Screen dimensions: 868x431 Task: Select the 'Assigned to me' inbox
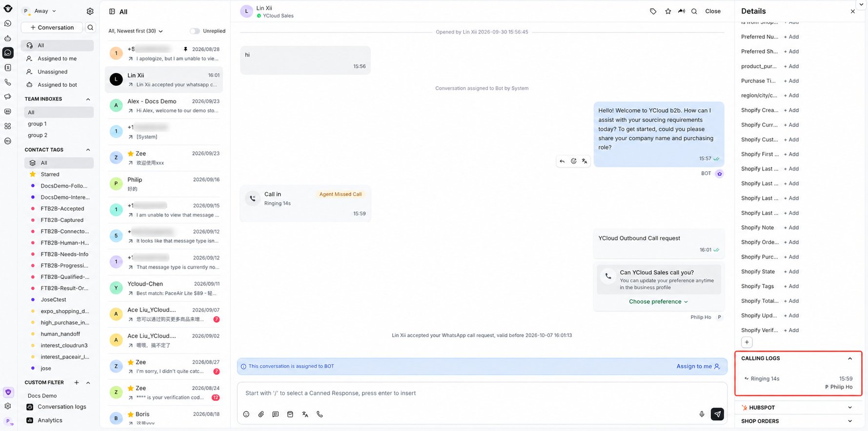pos(58,59)
